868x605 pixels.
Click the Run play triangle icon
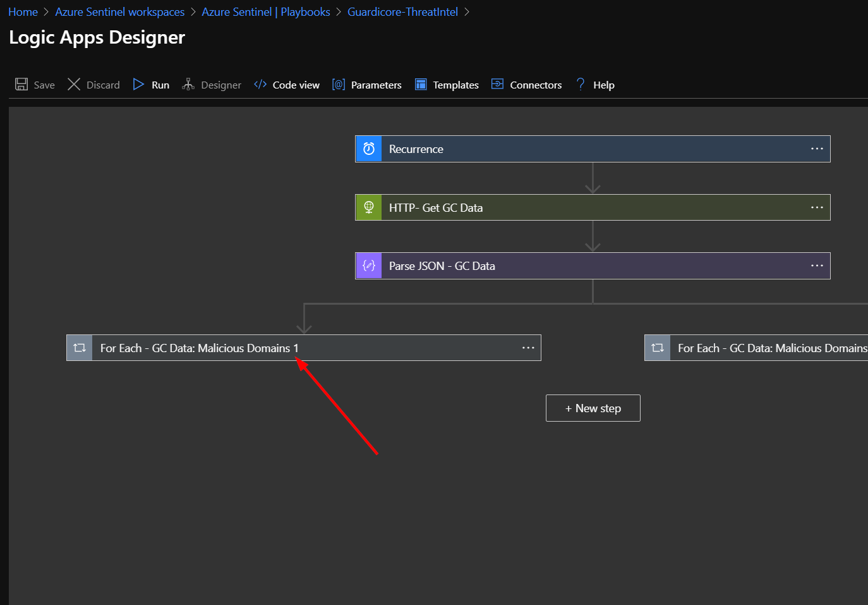[x=138, y=84]
